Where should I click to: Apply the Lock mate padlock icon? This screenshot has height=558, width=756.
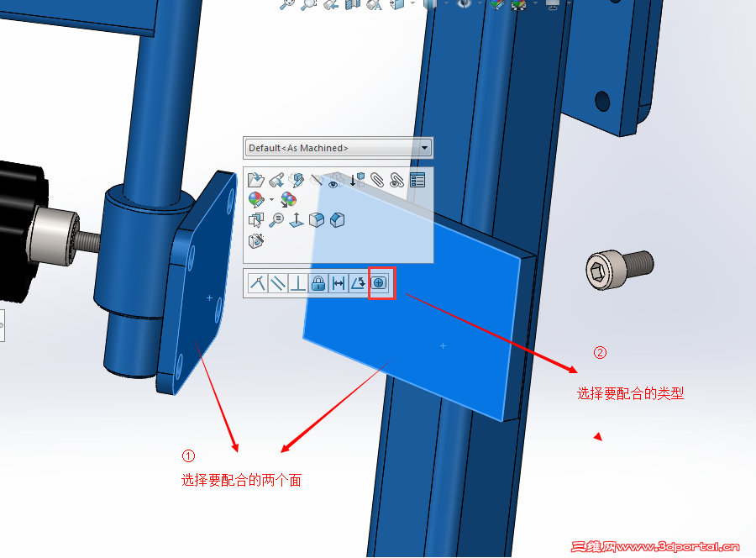(x=318, y=283)
